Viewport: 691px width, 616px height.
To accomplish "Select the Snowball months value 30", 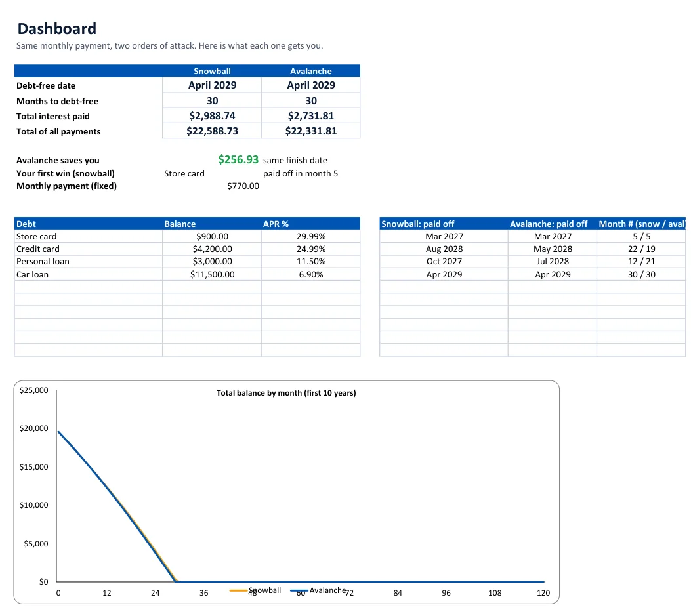I will (212, 101).
